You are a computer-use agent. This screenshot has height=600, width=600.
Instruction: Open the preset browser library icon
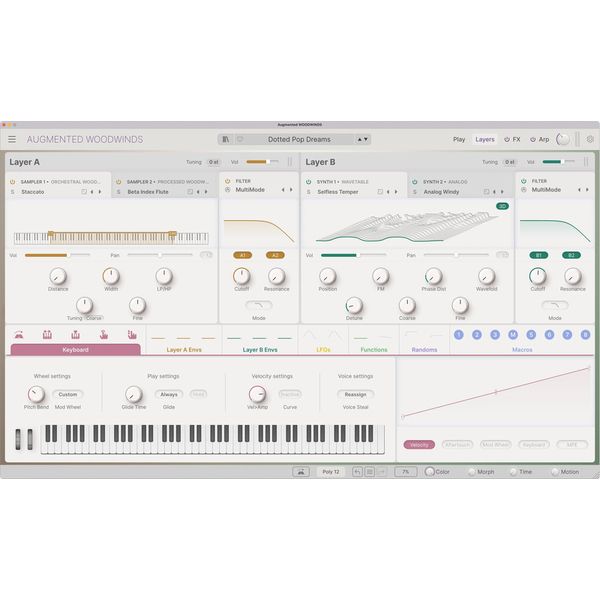[226, 139]
